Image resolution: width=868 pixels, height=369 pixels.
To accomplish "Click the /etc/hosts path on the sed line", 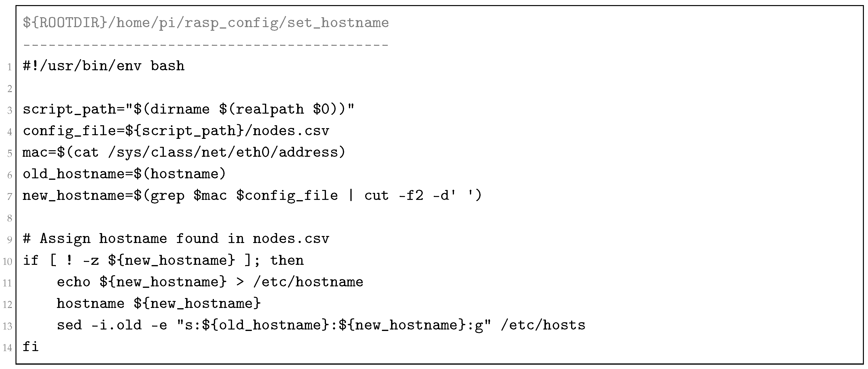I will click(543, 325).
